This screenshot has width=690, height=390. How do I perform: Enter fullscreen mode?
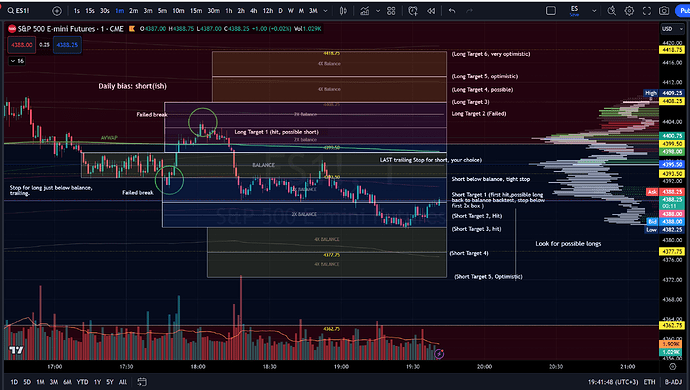tap(646, 11)
